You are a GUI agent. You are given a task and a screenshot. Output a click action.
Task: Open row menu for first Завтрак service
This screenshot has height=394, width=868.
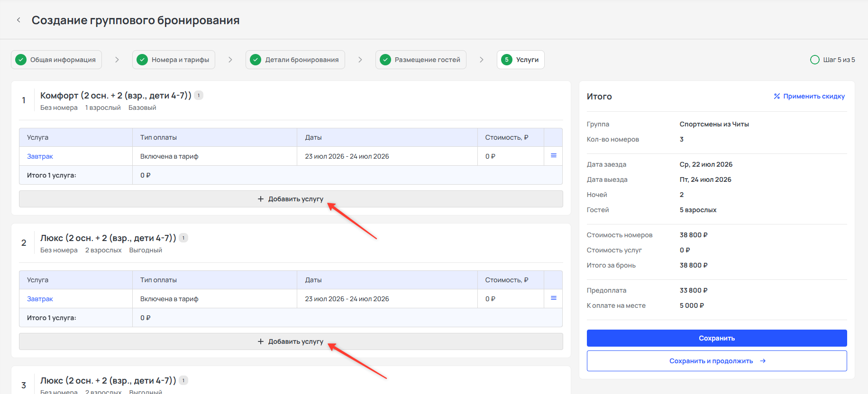point(553,156)
